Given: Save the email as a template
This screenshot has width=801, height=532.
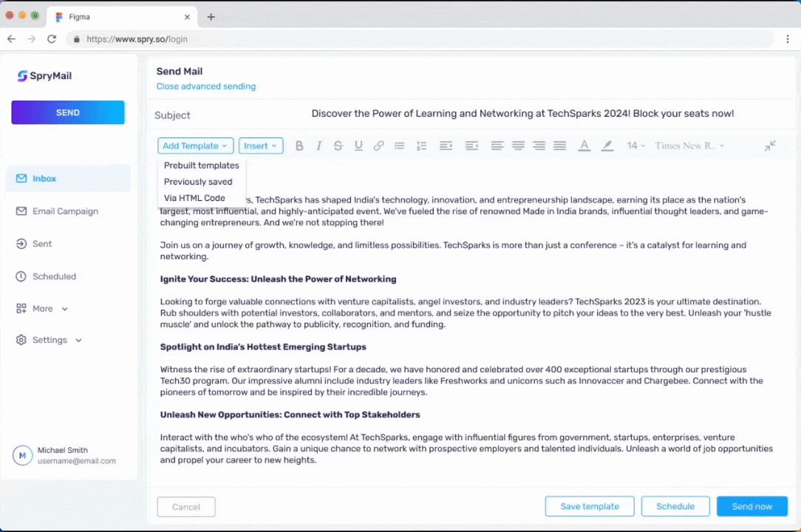Looking at the screenshot, I should [x=590, y=506].
